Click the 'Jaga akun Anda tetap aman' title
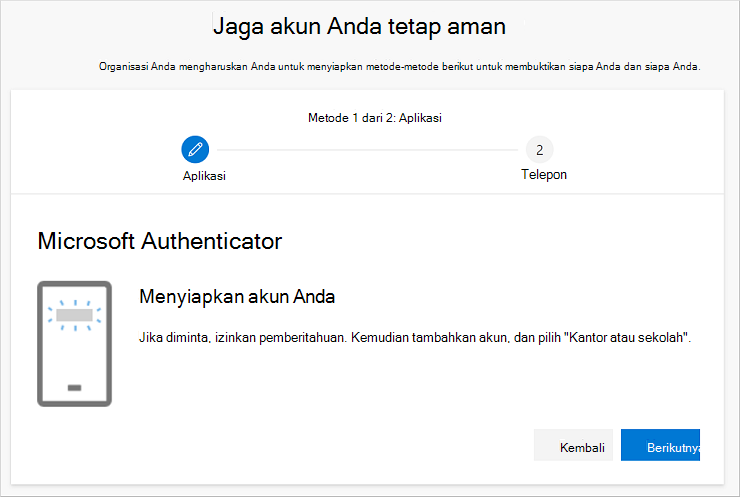 (359, 26)
